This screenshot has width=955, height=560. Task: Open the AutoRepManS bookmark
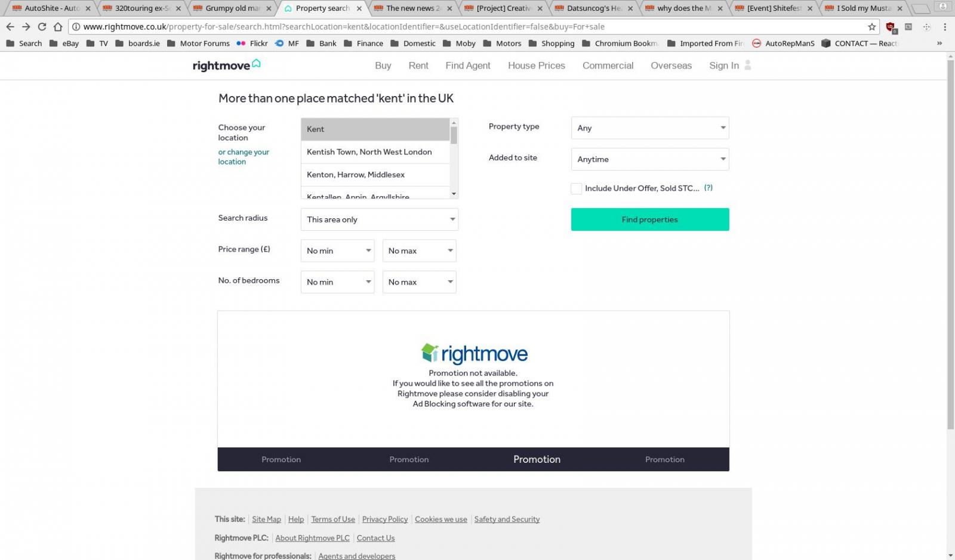(x=783, y=43)
